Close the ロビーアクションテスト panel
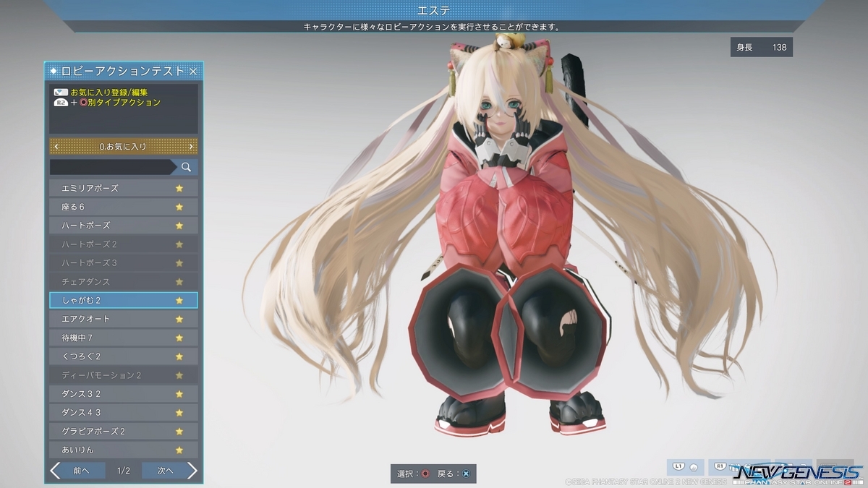The image size is (868, 488). pos(193,71)
